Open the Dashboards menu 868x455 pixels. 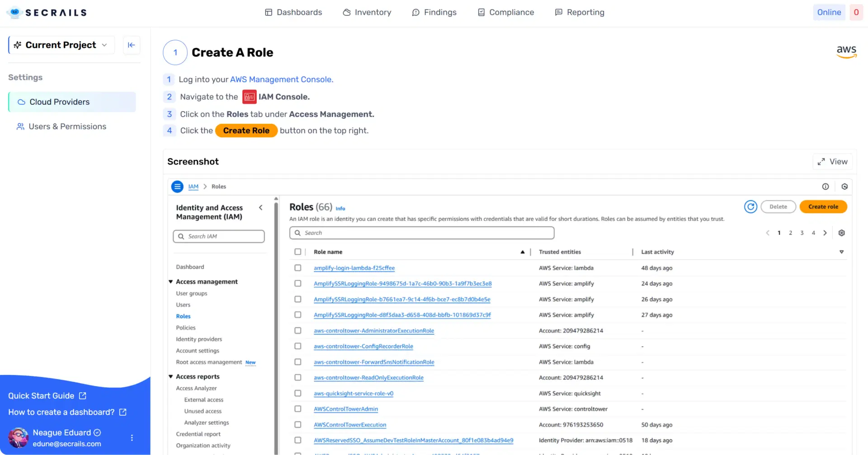pyautogui.click(x=293, y=12)
